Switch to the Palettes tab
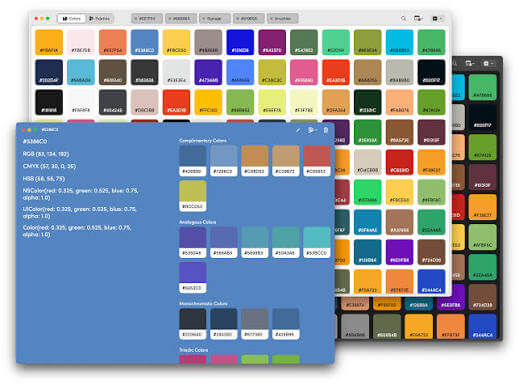 99,19
